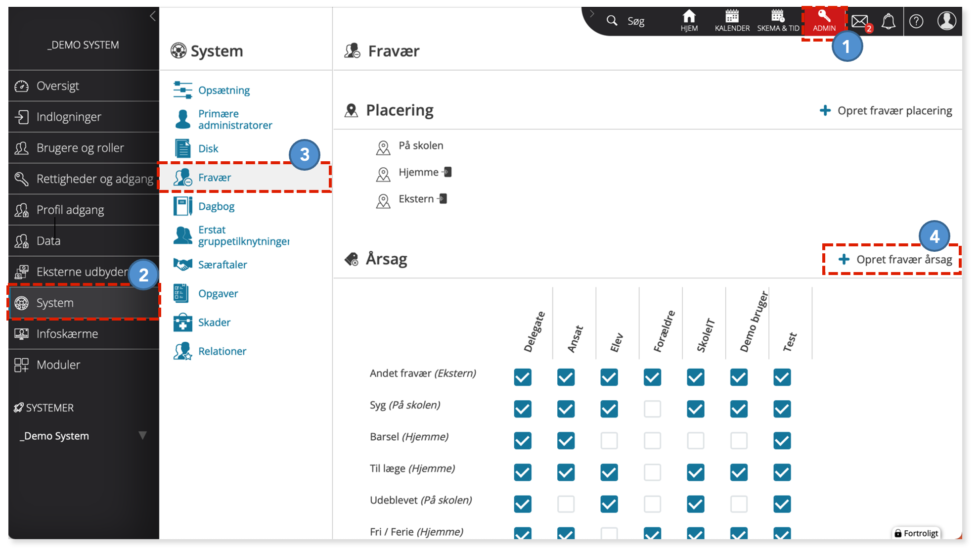Image resolution: width=980 pixels, height=555 pixels.
Task: Click the Opgaver checklist icon
Action: tap(181, 293)
